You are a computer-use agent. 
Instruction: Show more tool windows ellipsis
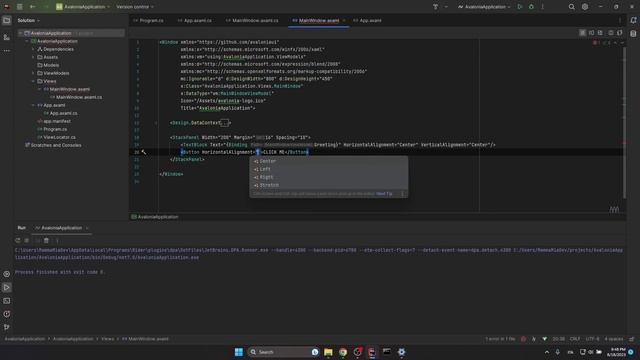[x=7, y=51]
